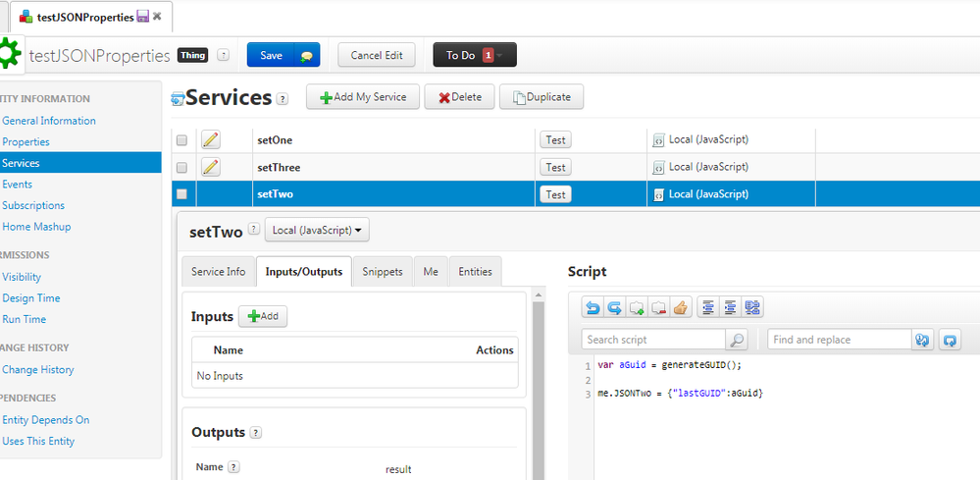Viewport: 980px width, 480px height.
Task: Click the magnifier icon beside Search script
Action: [737, 340]
